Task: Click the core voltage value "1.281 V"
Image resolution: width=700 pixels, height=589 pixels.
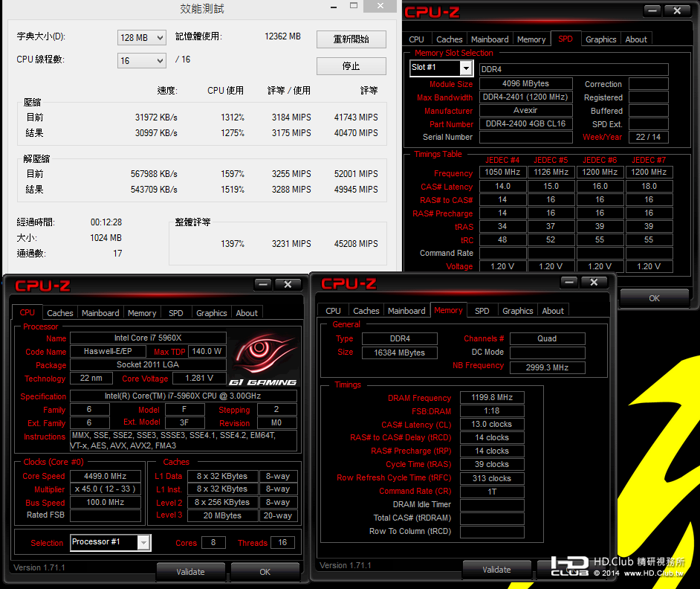Action: click(x=199, y=378)
